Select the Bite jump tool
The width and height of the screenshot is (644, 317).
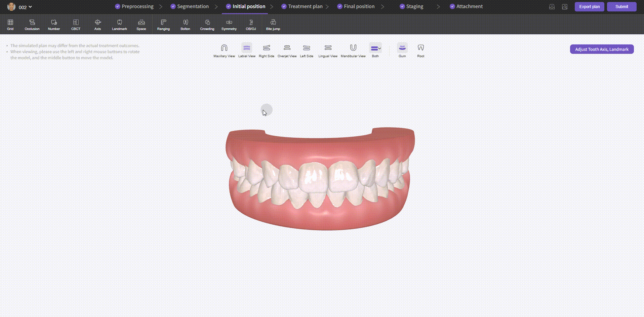pos(273,25)
